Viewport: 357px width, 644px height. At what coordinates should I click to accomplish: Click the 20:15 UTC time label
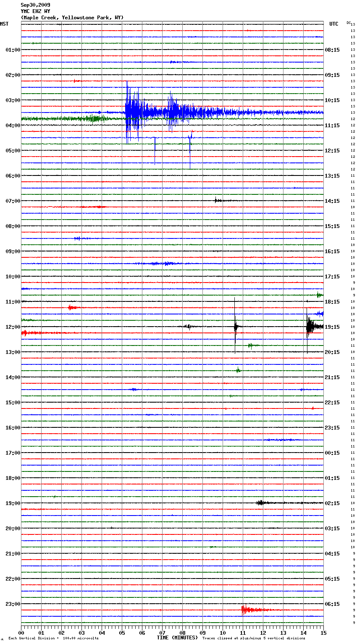pyautogui.click(x=332, y=352)
